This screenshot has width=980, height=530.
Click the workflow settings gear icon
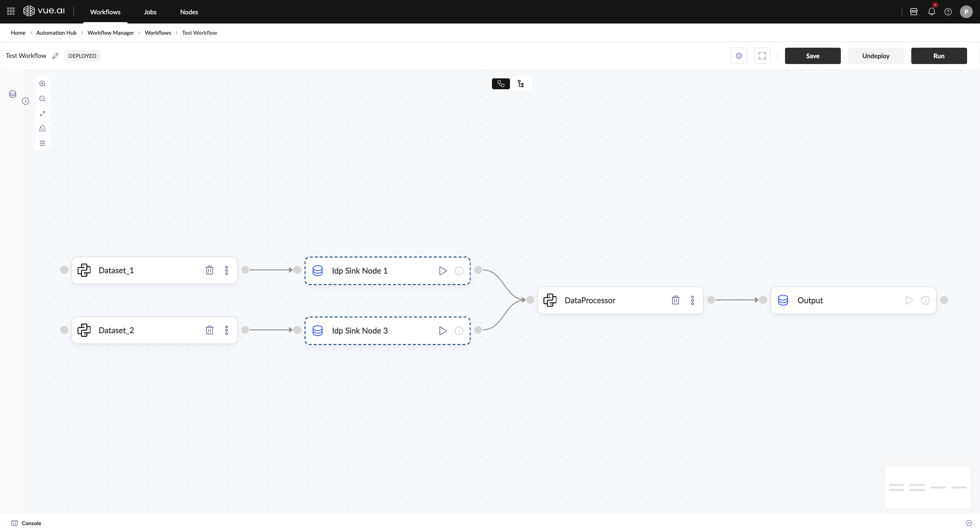(738, 56)
